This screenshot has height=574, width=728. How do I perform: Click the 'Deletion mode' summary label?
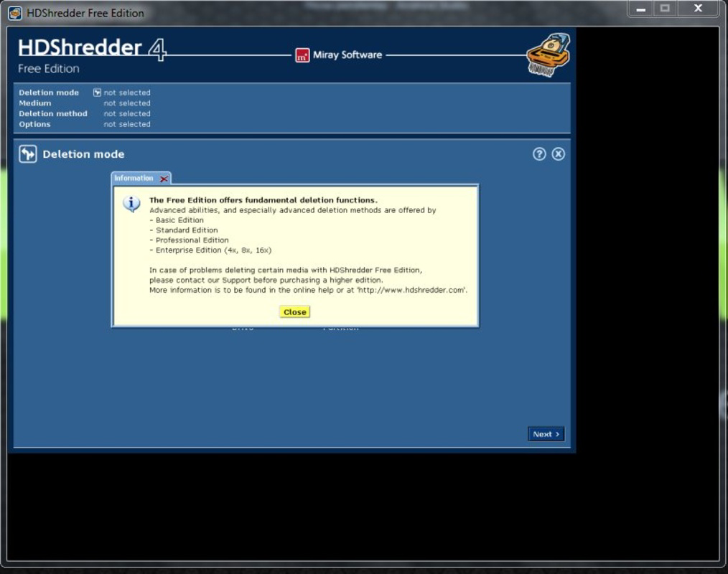tap(49, 93)
